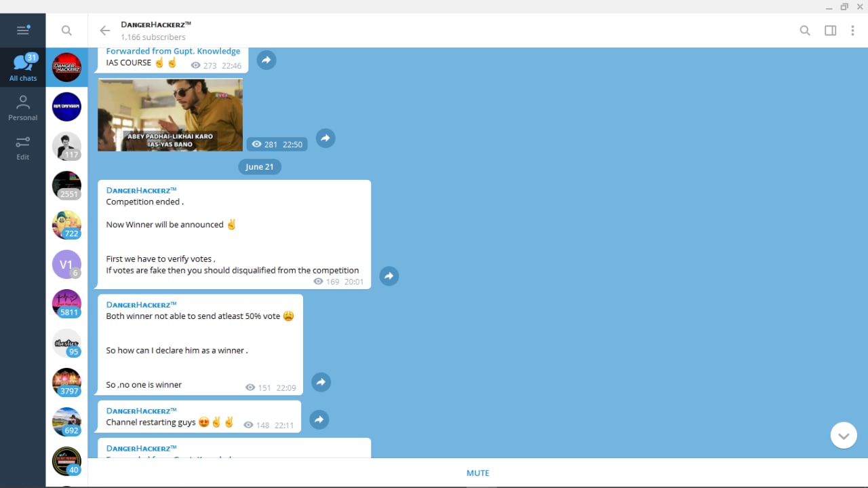
Task: Click sender name on Channel restarting message
Action: 142,411
